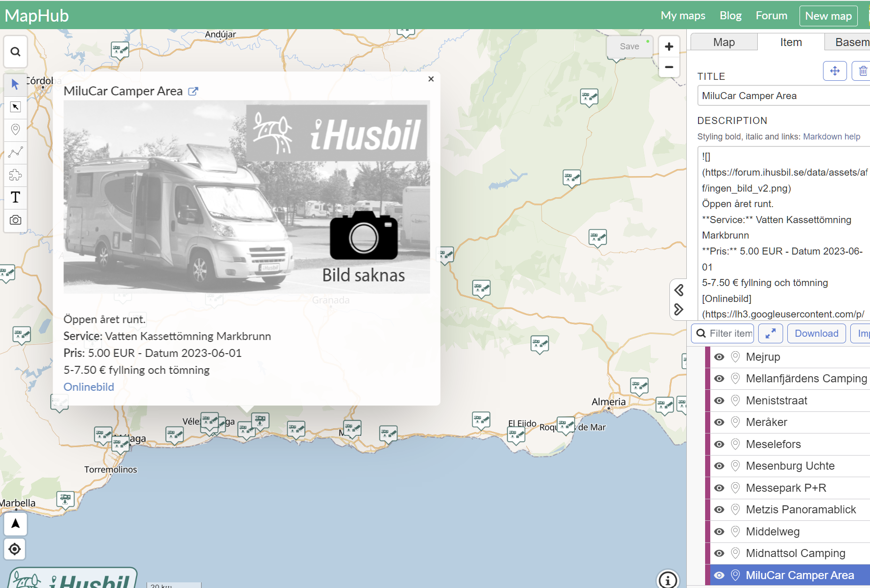
Task: Toggle visibility of Meråker item
Action: click(719, 422)
